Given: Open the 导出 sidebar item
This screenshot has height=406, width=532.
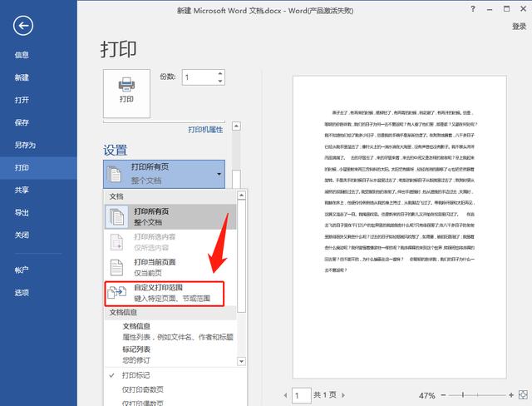Looking at the screenshot, I should 22,213.
